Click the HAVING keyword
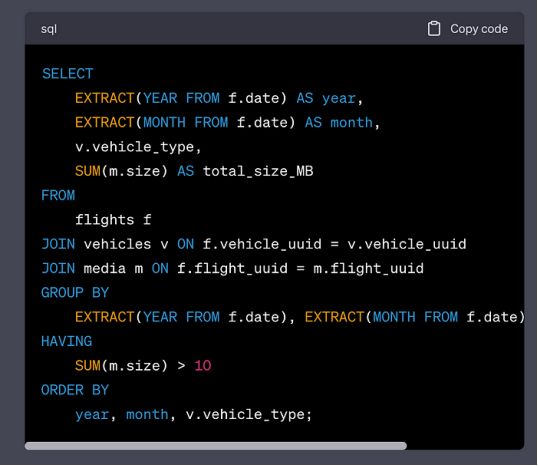 [67, 341]
